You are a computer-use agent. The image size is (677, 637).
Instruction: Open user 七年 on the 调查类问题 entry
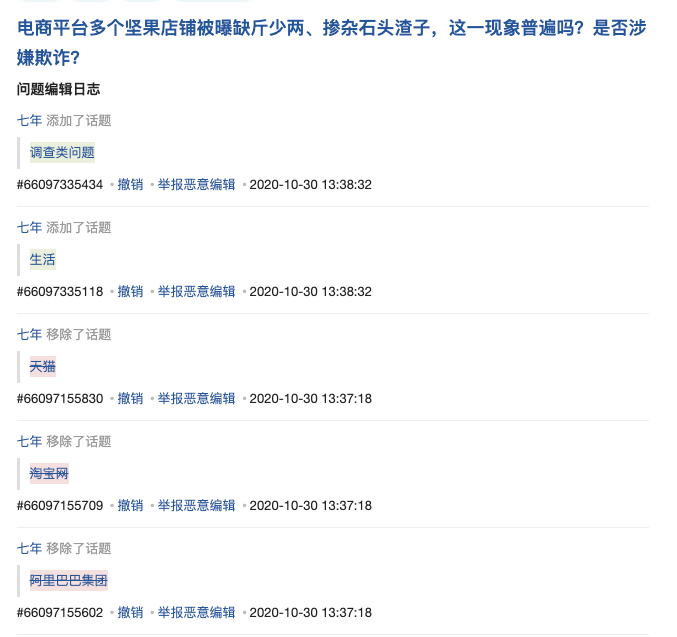coord(29,120)
